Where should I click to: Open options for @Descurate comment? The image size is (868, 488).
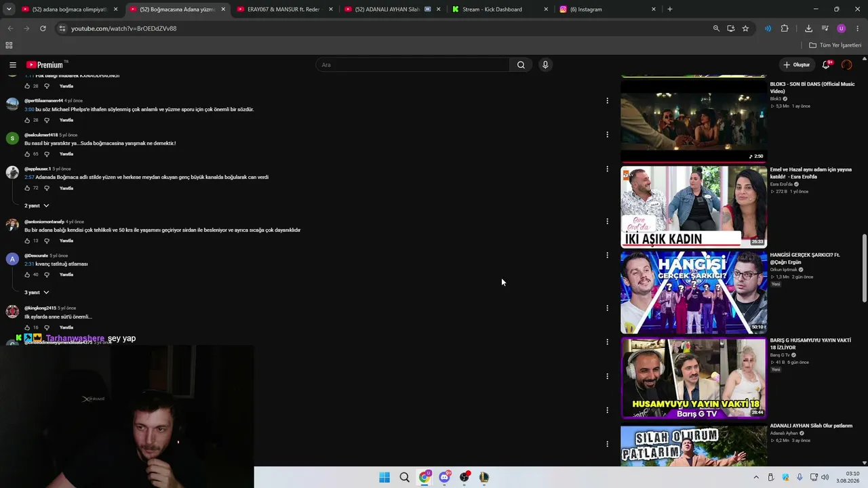[x=607, y=255]
